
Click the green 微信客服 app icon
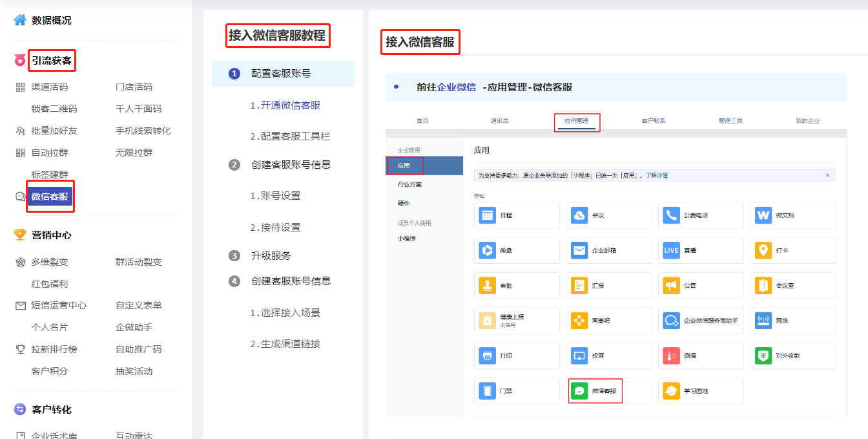click(x=579, y=391)
